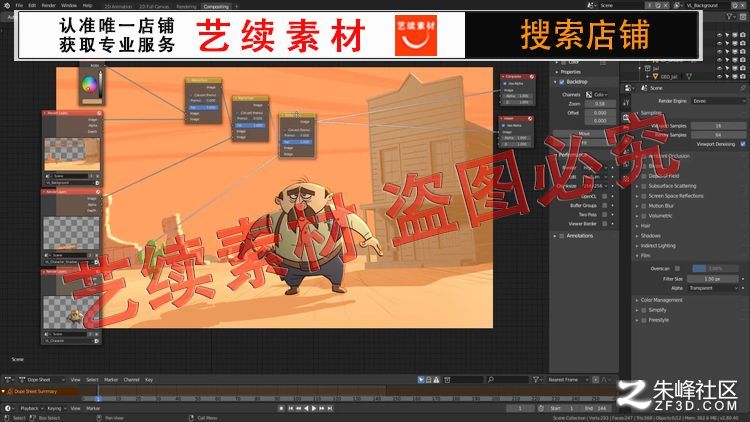750x422 pixels.
Task: Switch to the Rendering workspace tab
Action: pyautogui.click(x=186, y=6)
